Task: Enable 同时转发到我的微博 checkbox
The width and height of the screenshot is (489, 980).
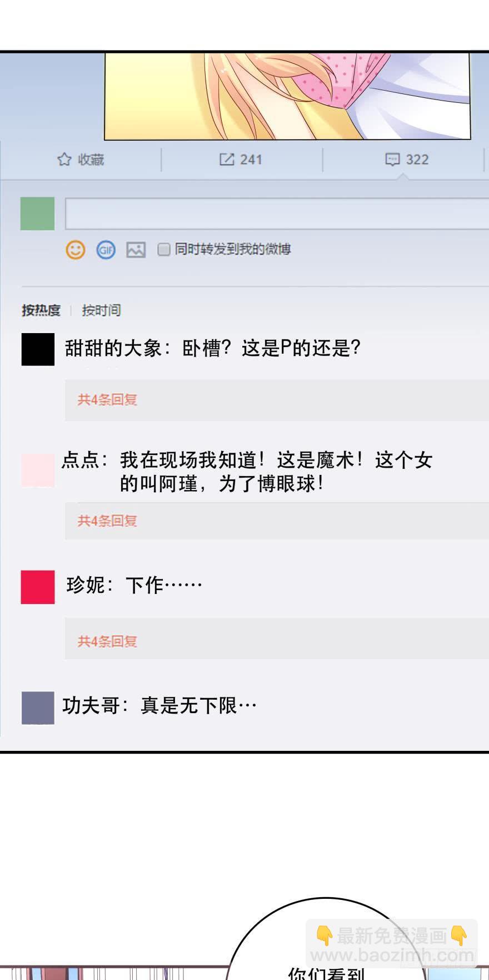Action: [163, 249]
